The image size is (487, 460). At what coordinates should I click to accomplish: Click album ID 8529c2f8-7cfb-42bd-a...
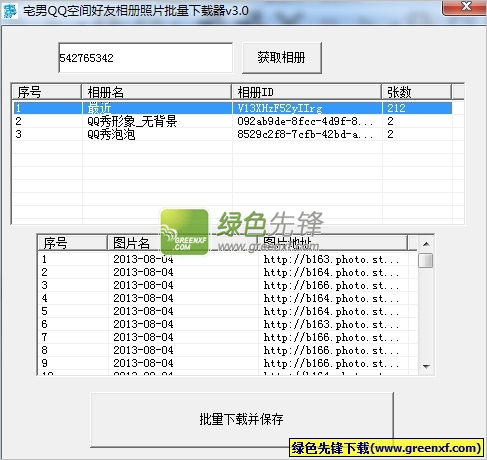pos(305,134)
